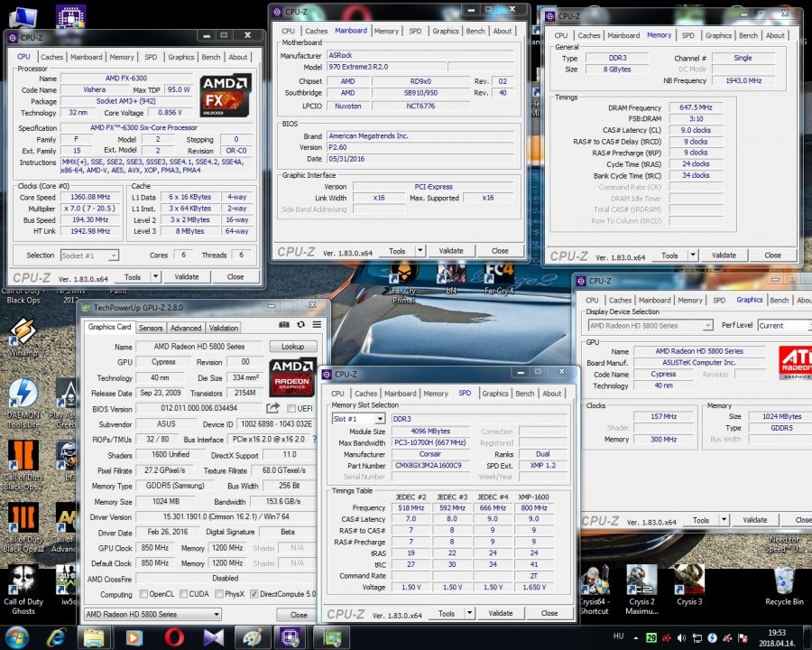This screenshot has width=812, height=650.
Task: Click the Opera browser taskbar icon
Action: [x=174, y=637]
